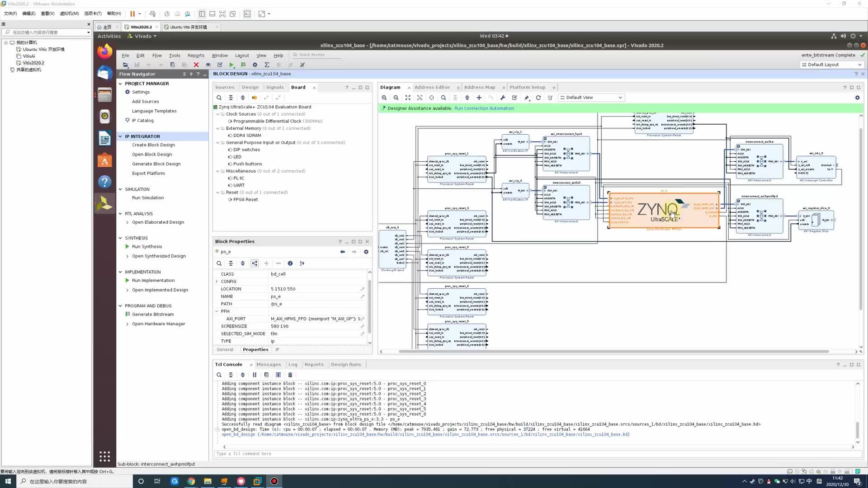Switch to the Platform Setup tab
Viewport: 868px width, 488px height.
pyautogui.click(x=527, y=87)
